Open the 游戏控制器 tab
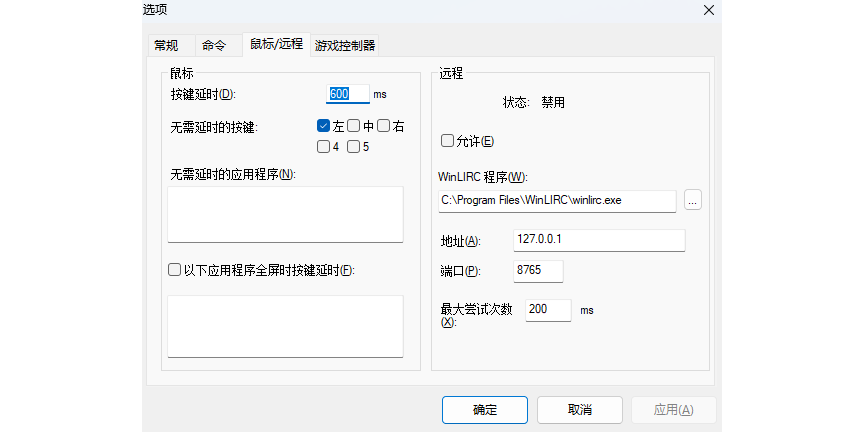Image resolution: width=864 pixels, height=432 pixels. click(345, 45)
